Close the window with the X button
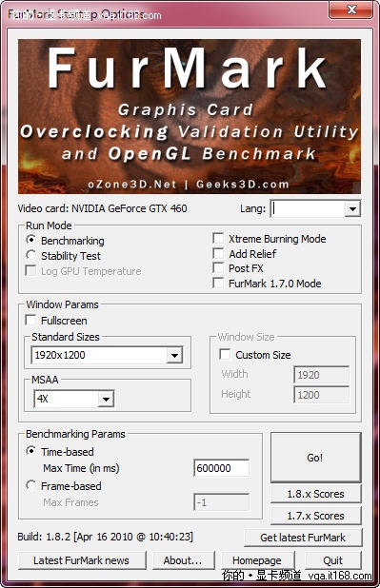Screen dimensions: 380x588 coord(351,10)
